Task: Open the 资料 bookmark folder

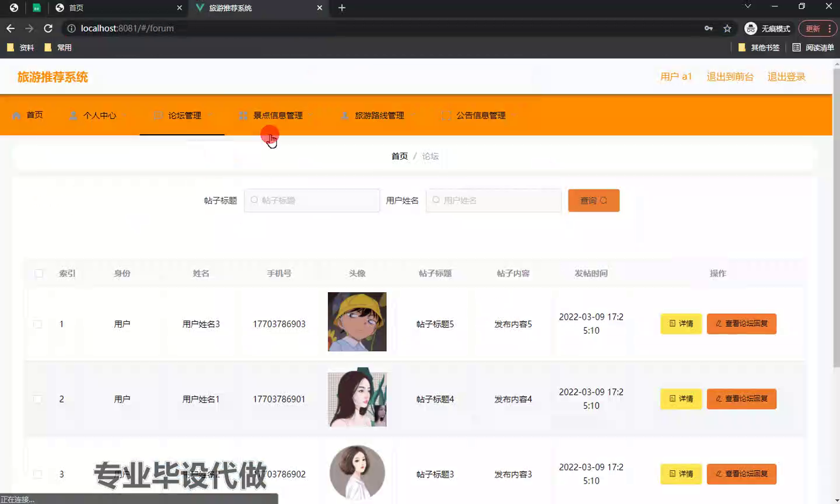Action: point(20,48)
